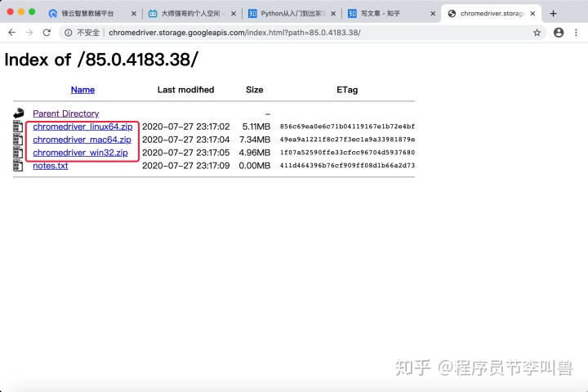Click the green macOS fullscreen button

point(32,11)
